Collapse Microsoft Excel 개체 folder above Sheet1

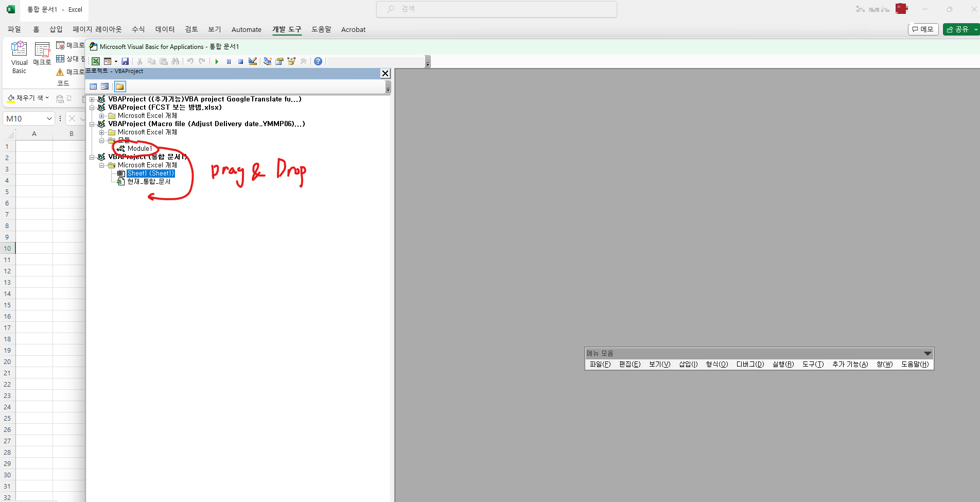102,165
